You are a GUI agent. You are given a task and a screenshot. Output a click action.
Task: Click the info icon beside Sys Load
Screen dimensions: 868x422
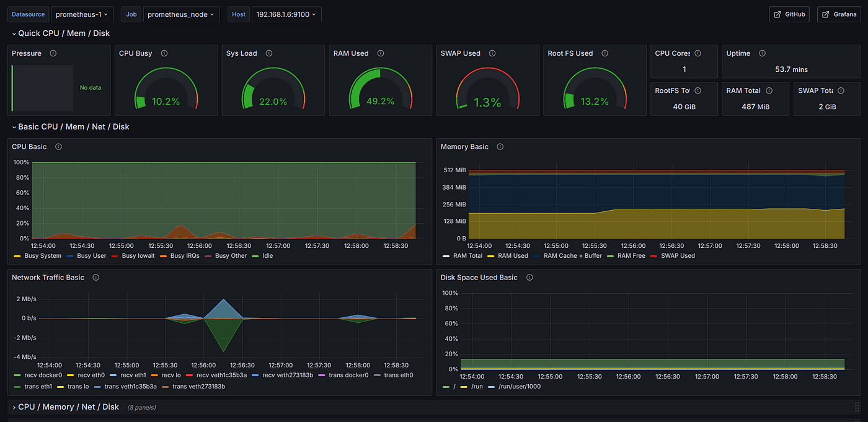click(x=269, y=53)
